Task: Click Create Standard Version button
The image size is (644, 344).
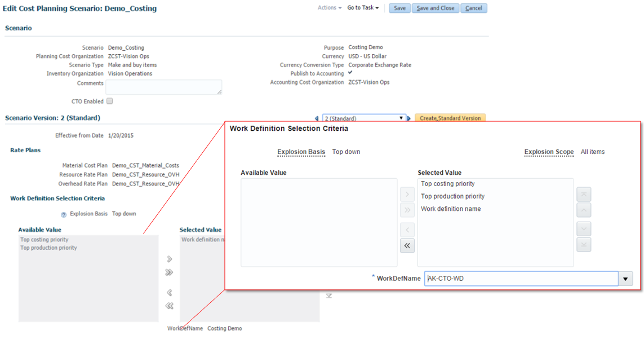Action: pyautogui.click(x=450, y=118)
